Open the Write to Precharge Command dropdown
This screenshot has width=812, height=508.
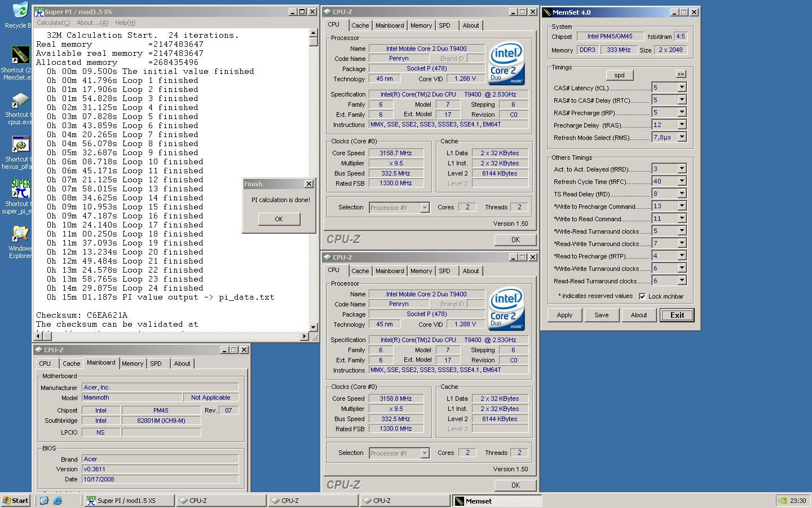tap(682, 206)
